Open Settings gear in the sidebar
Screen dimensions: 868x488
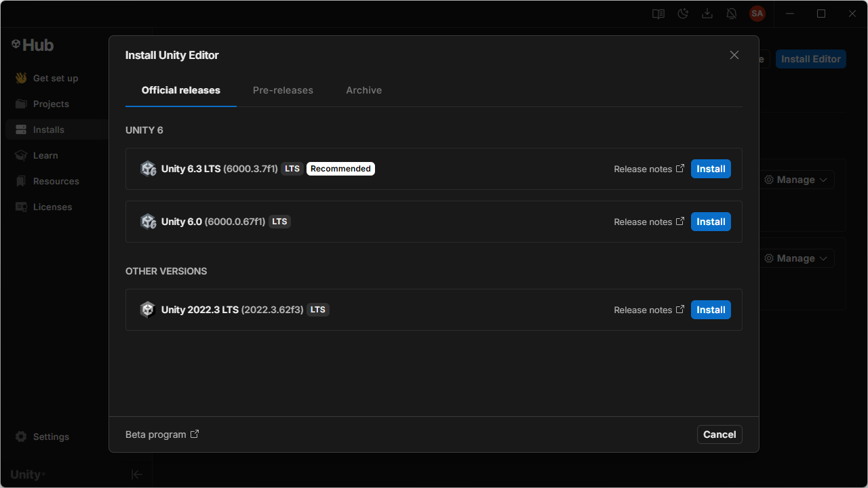click(x=21, y=436)
